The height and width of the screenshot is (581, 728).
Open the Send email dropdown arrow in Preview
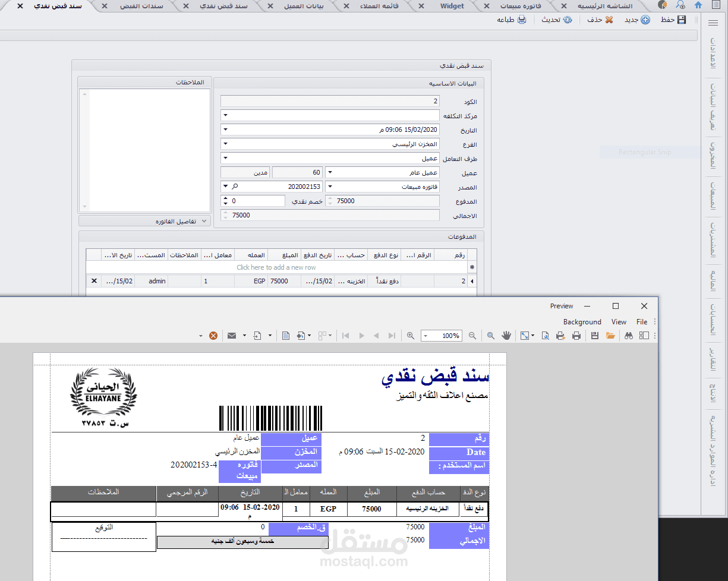tap(244, 336)
